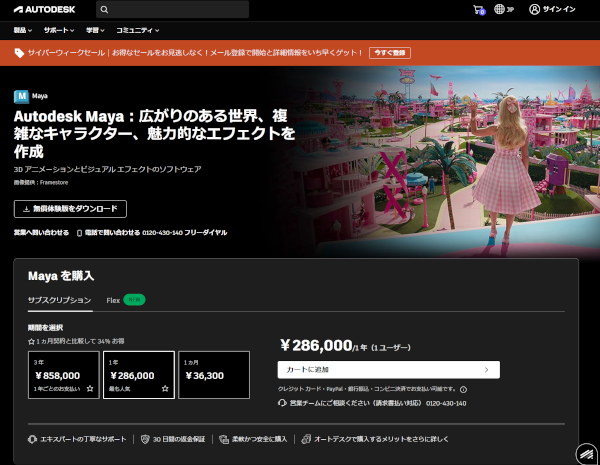Image resolution: width=600 pixels, height=465 pixels.
Task: Open the shopping cart icon
Action: pyautogui.click(x=479, y=10)
